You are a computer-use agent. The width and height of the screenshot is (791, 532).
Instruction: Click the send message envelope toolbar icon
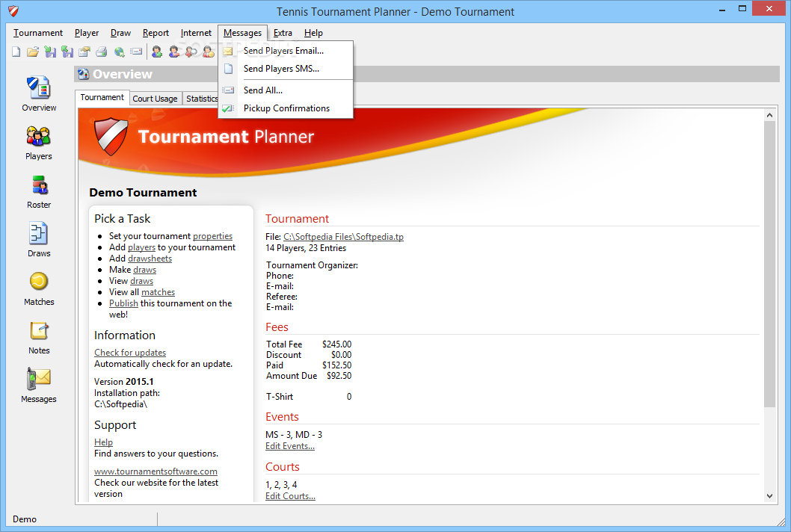pyautogui.click(x=136, y=52)
